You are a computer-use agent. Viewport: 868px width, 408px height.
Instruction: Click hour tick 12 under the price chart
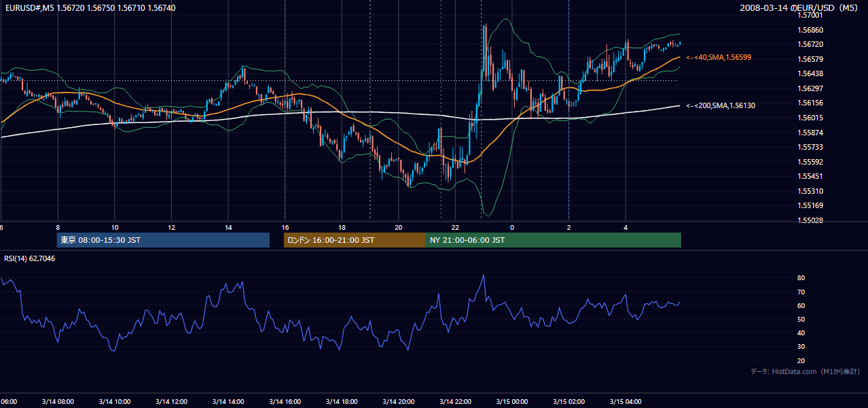point(171,227)
